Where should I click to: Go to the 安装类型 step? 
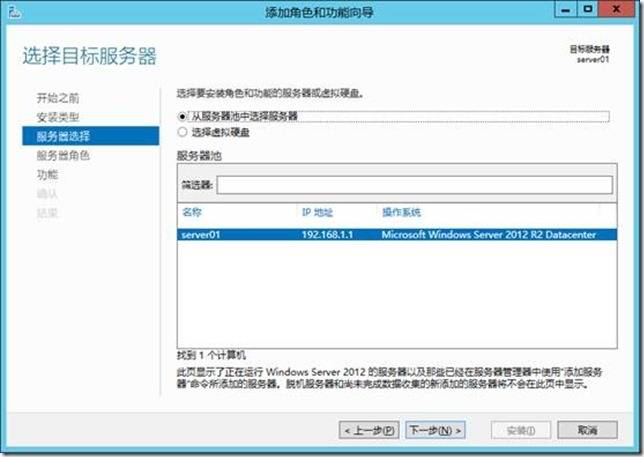pyautogui.click(x=58, y=117)
